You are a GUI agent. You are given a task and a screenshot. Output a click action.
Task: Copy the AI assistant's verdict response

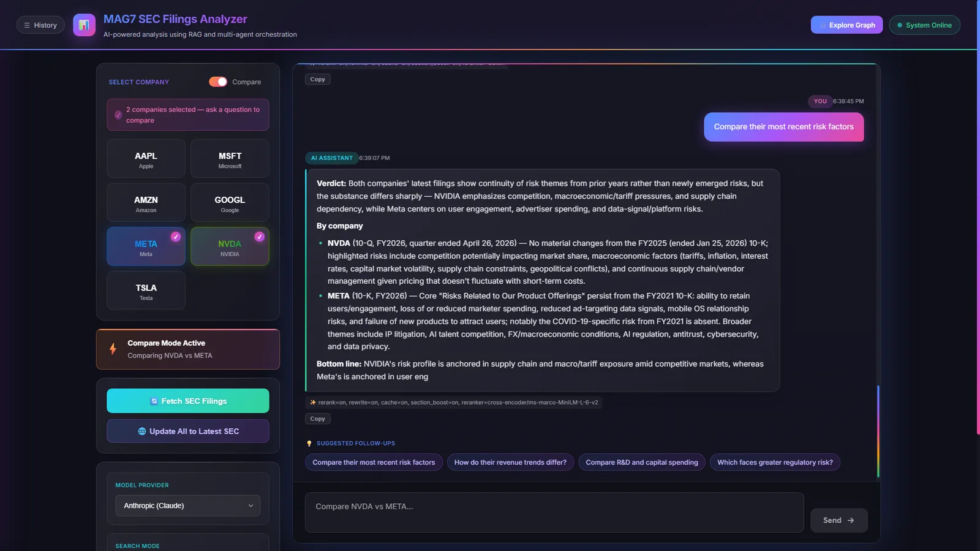[317, 419]
